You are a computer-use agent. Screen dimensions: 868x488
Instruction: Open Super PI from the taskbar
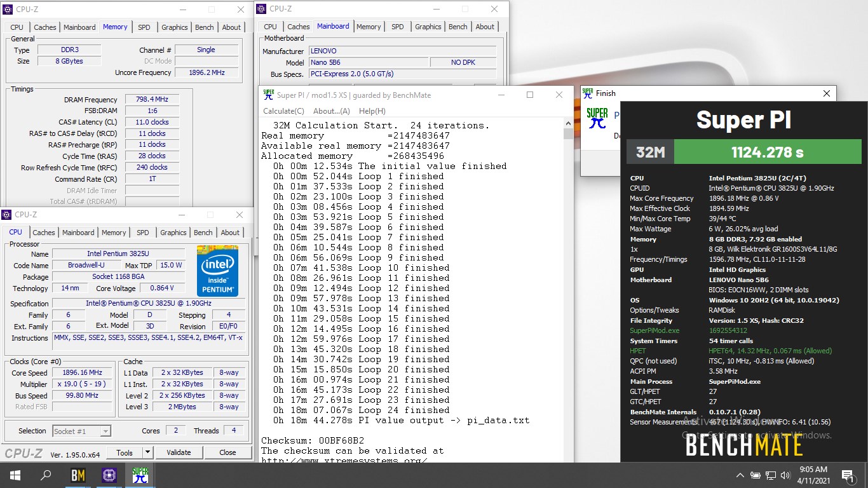140,475
